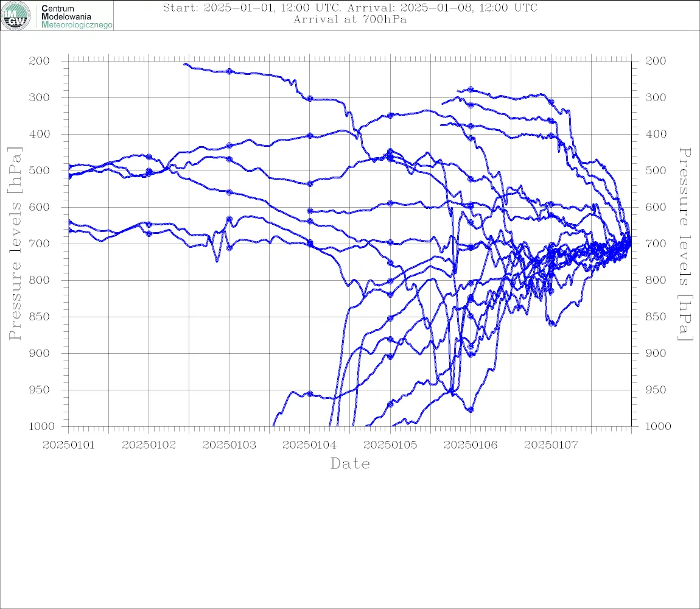
Task: Click the right 'Pressure levels [hPa]' axis title
Action: (x=685, y=244)
